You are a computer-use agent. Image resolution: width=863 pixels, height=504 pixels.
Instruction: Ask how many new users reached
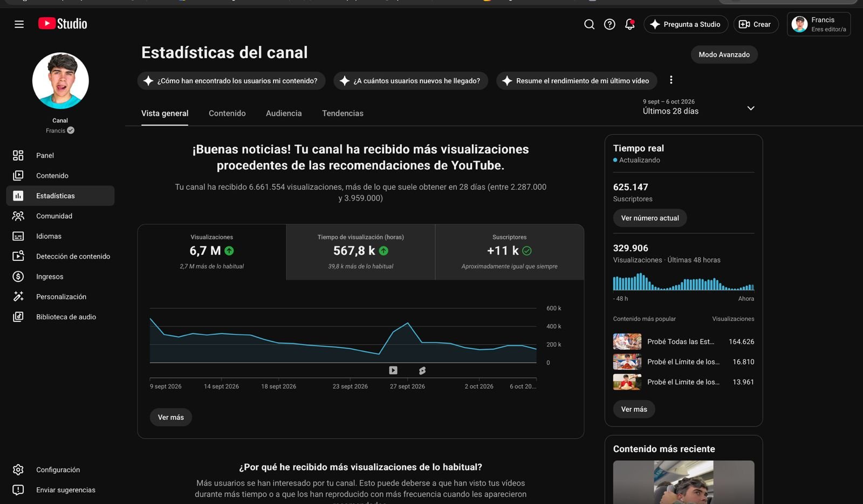point(410,81)
